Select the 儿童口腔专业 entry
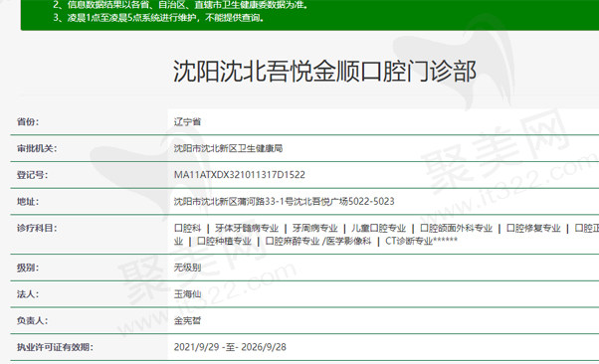 click(378, 228)
